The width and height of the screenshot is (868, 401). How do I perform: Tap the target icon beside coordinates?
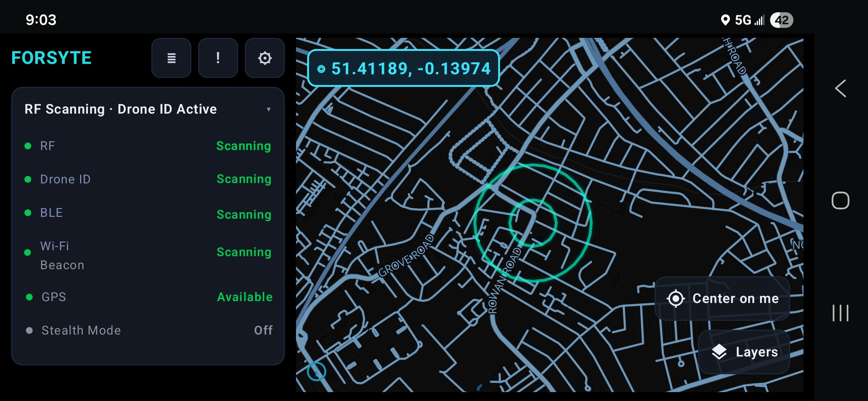coord(321,69)
